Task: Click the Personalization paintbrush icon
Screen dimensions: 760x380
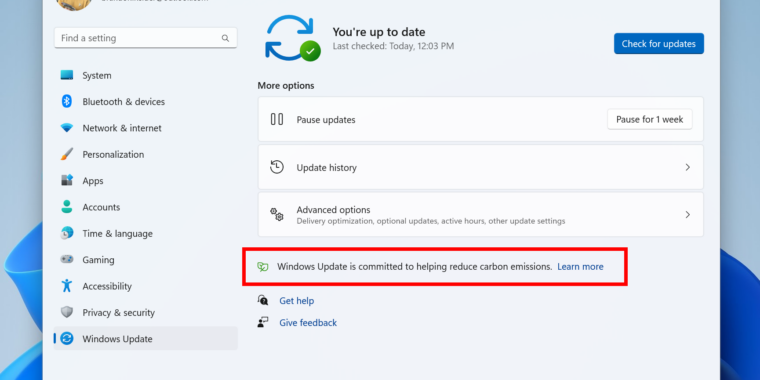Action: 67,154
